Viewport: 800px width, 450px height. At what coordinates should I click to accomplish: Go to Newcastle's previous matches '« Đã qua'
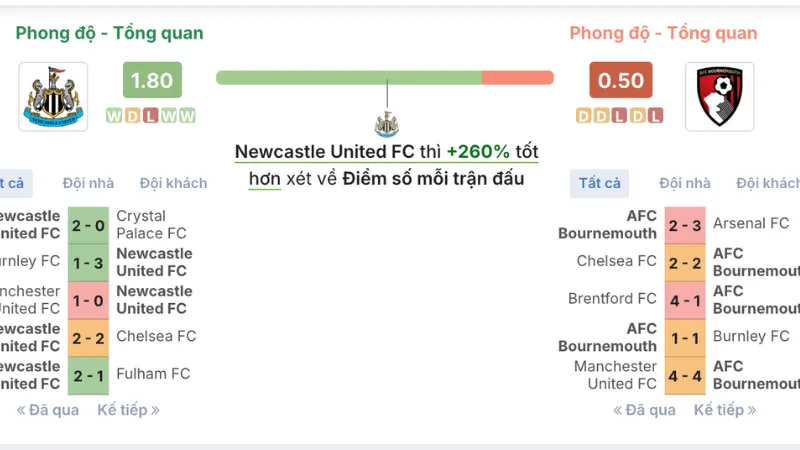tap(47, 410)
